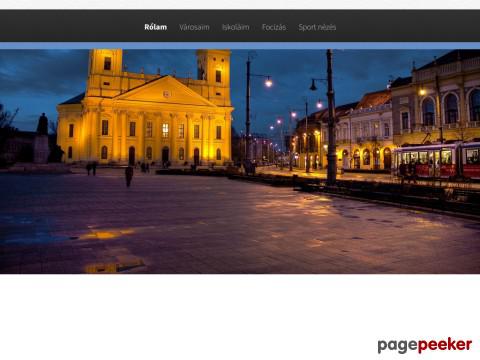Click the church's central entrance door
Screen dimensions: 480x360
165,156
